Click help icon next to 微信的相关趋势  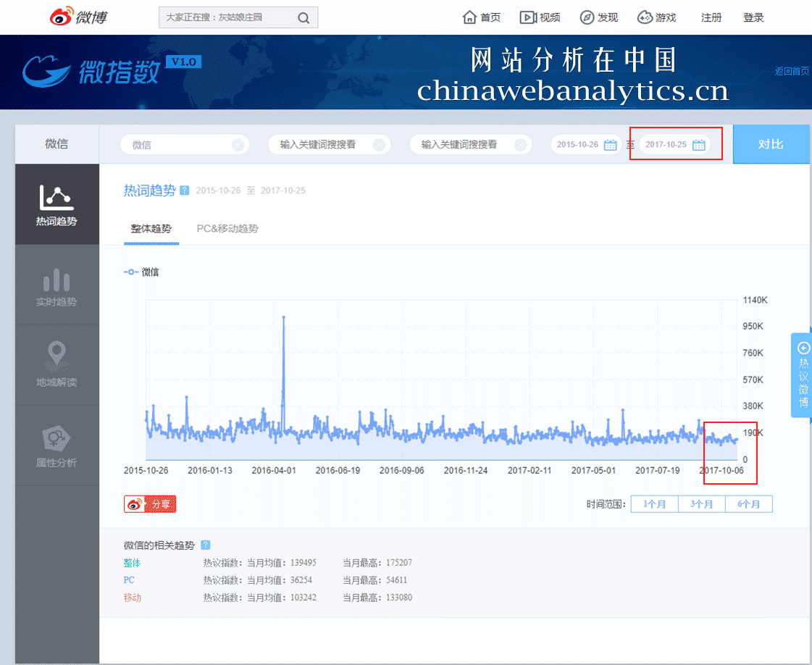click(206, 545)
